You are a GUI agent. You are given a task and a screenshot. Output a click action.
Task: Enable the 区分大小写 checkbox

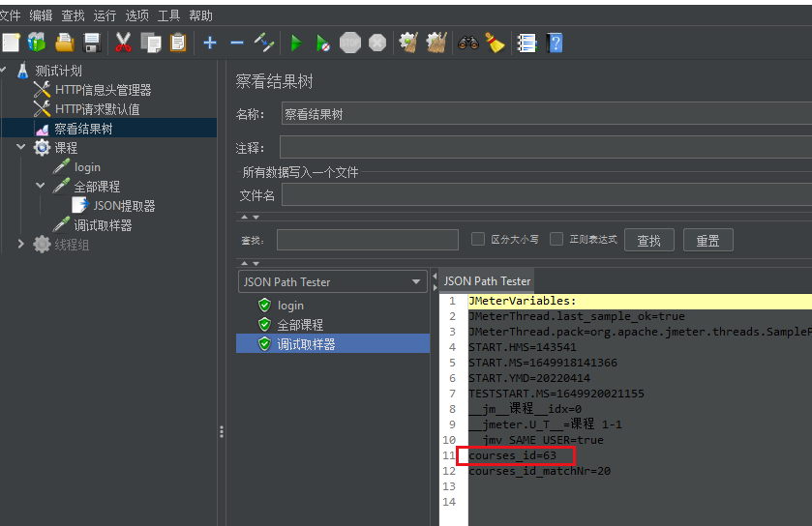[478, 239]
